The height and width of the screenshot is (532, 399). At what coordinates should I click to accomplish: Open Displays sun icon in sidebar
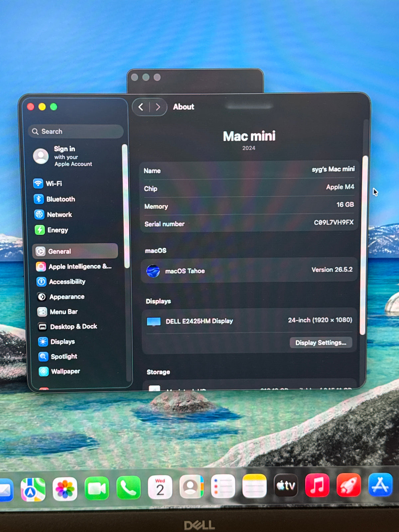click(43, 341)
